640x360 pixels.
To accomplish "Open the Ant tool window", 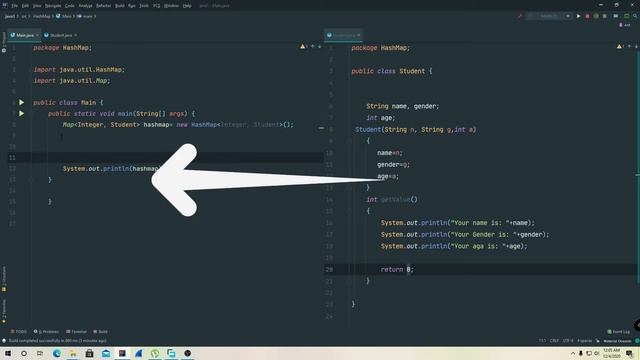I will (x=624, y=25).
